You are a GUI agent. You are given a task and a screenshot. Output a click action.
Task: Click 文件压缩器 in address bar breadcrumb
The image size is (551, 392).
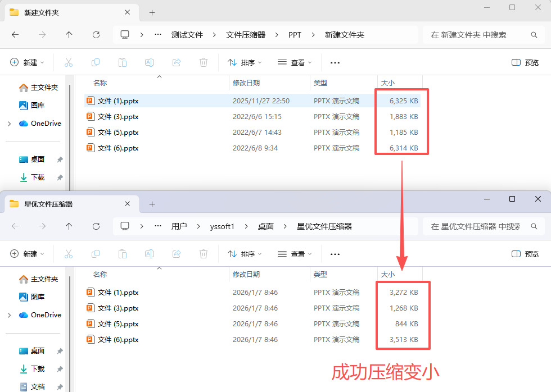[x=245, y=35]
